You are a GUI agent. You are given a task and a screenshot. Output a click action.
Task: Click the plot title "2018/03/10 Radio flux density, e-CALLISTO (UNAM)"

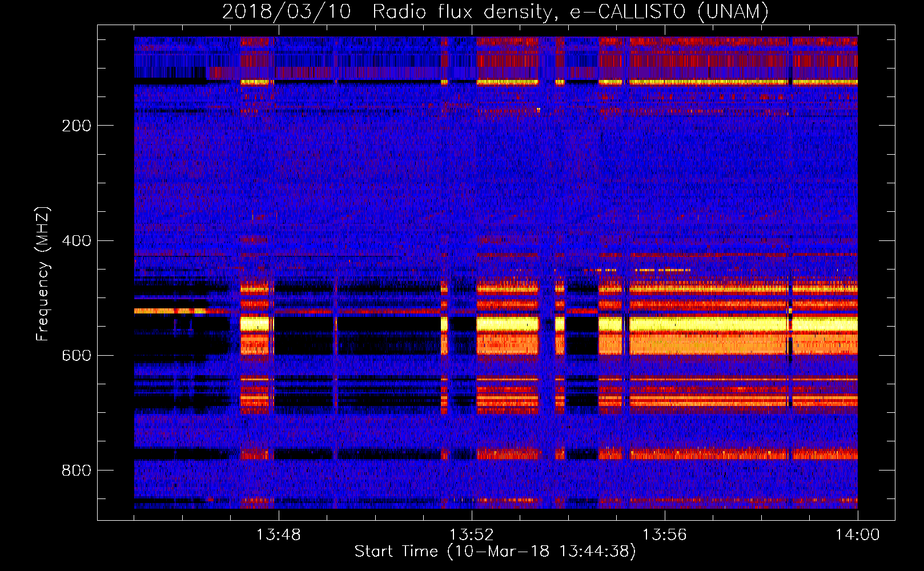[x=495, y=11]
